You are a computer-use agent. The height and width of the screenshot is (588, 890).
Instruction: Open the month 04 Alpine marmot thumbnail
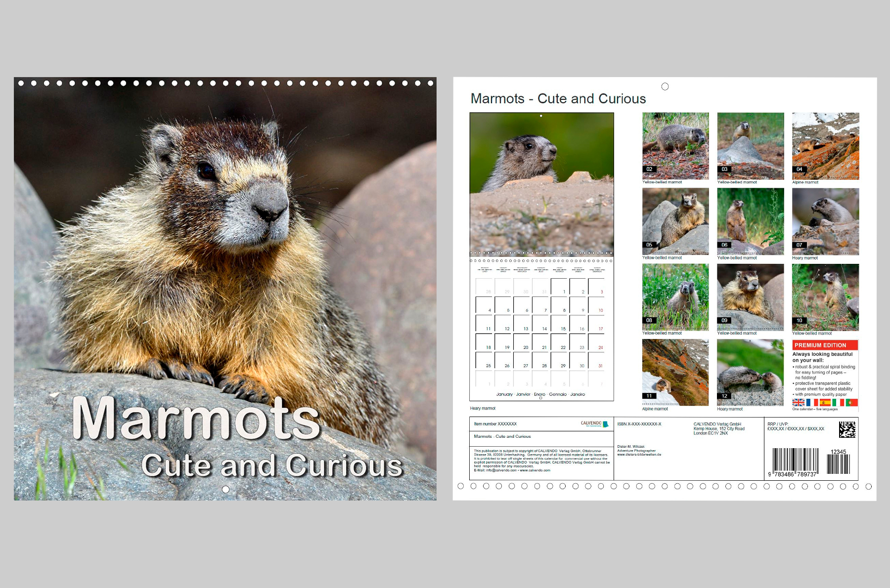click(825, 146)
